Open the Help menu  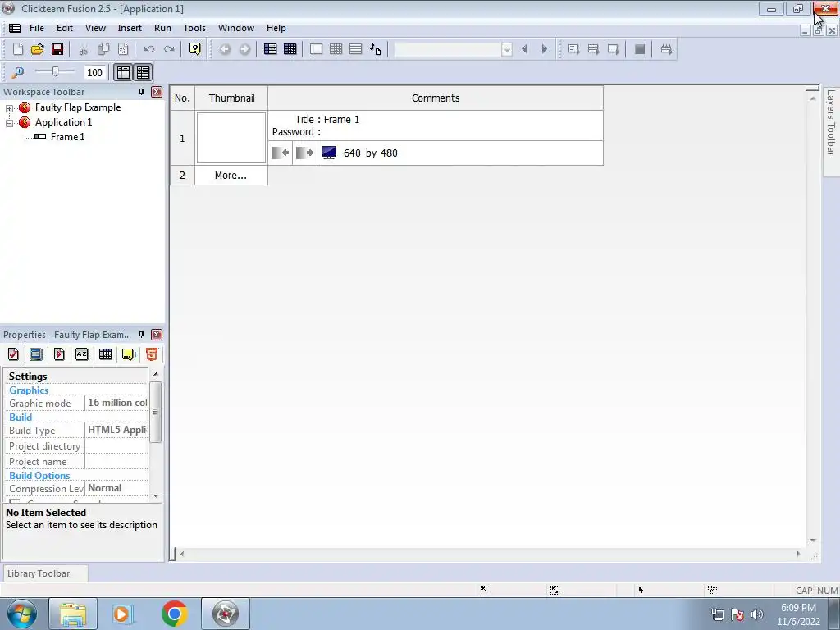click(x=276, y=28)
